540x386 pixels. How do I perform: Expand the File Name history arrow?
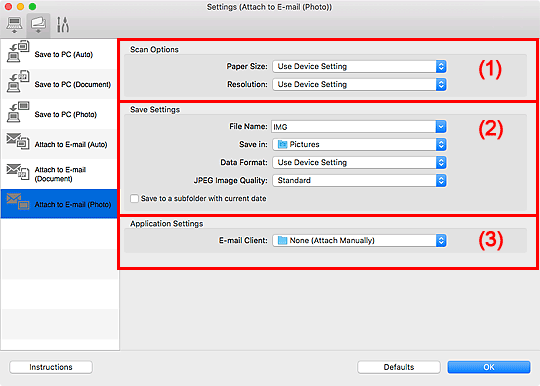point(441,127)
